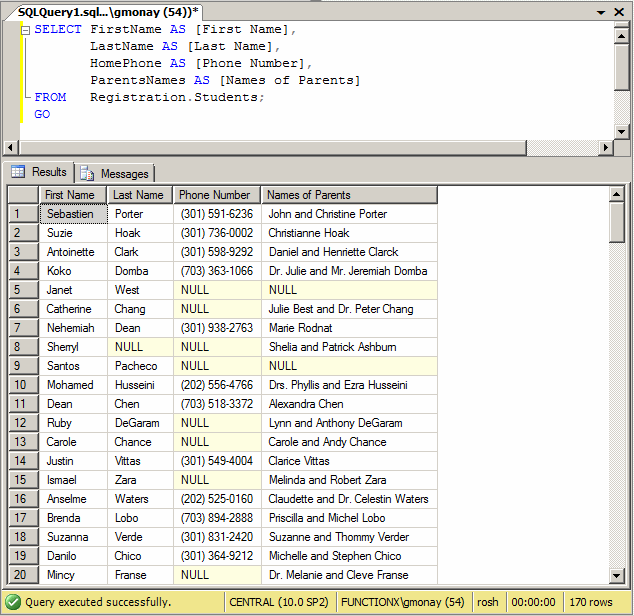Click [Names of Parents] alias in query
This screenshot has height=616, width=634.
point(290,80)
